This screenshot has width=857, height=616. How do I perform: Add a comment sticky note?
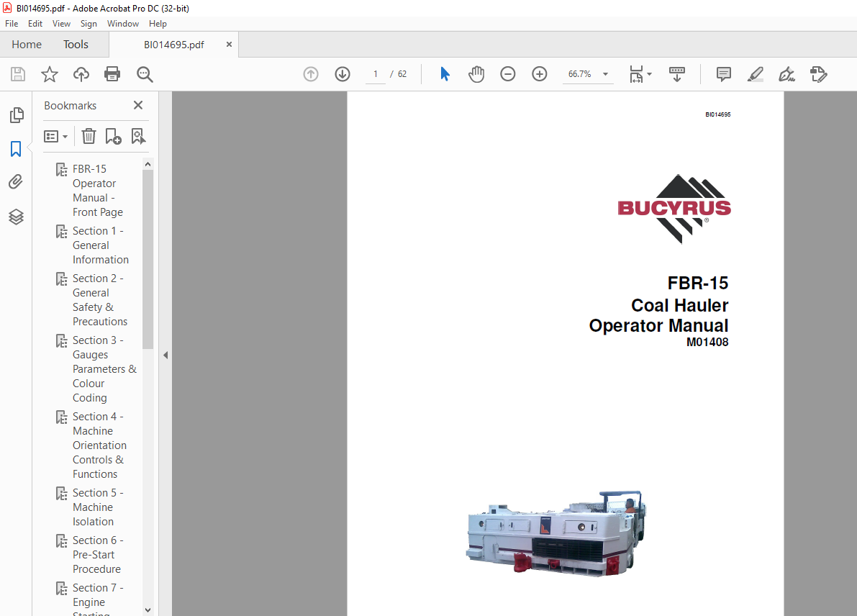pyautogui.click(x=724, y=74)
